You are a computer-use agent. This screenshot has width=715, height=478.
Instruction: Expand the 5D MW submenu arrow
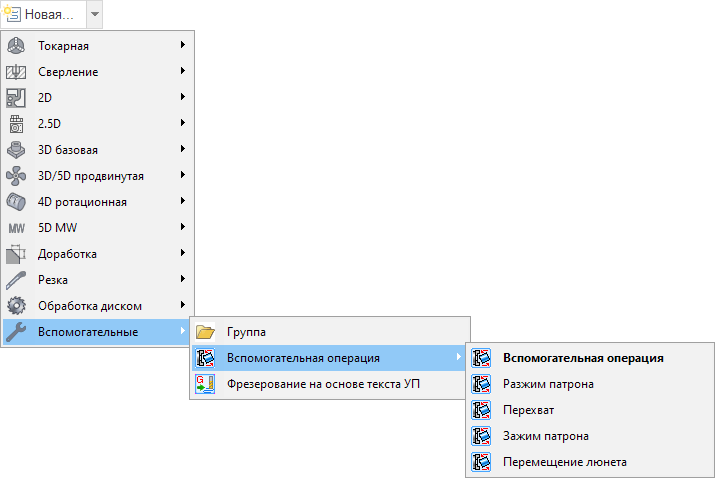[182, 228]
